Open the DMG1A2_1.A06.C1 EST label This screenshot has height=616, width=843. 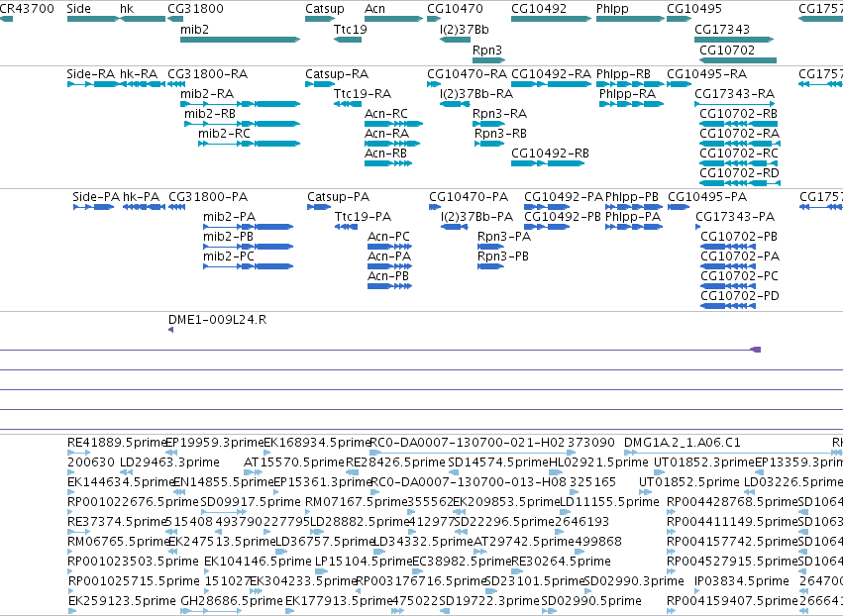[683, 443]
